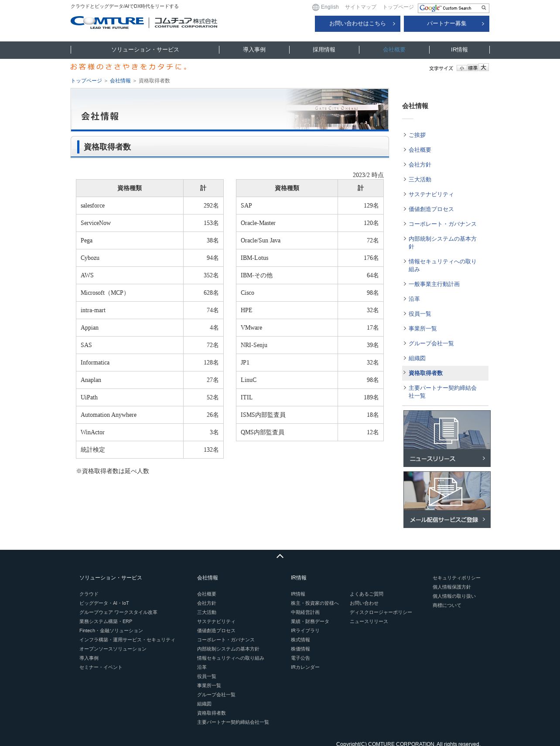Click the ニュースリリース banner image
Image resolution: width=560 pixels, height=746 pixels.
pyautogui.click(x=447, y=439)
